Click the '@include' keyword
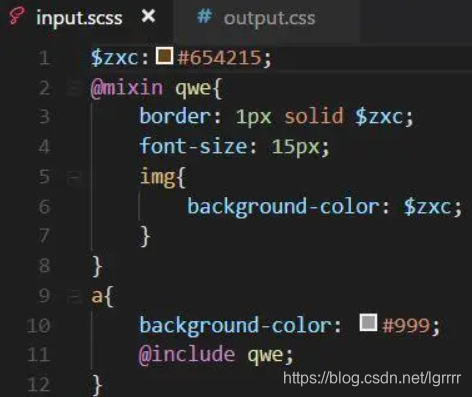 [187, 354]
